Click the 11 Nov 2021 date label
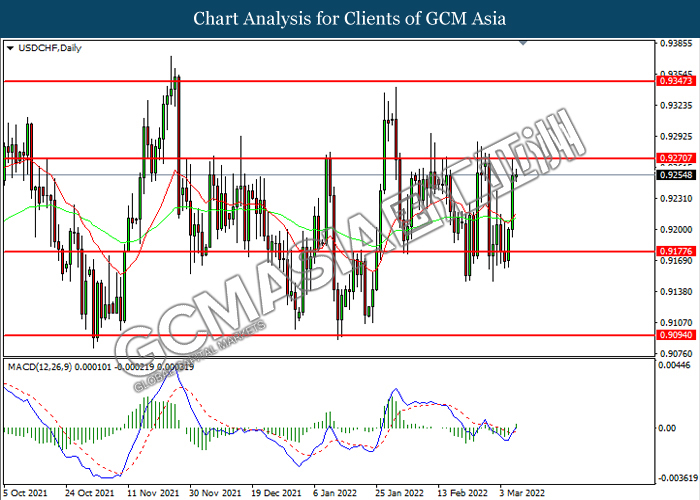The image size is (700, 500). [153, 493]
